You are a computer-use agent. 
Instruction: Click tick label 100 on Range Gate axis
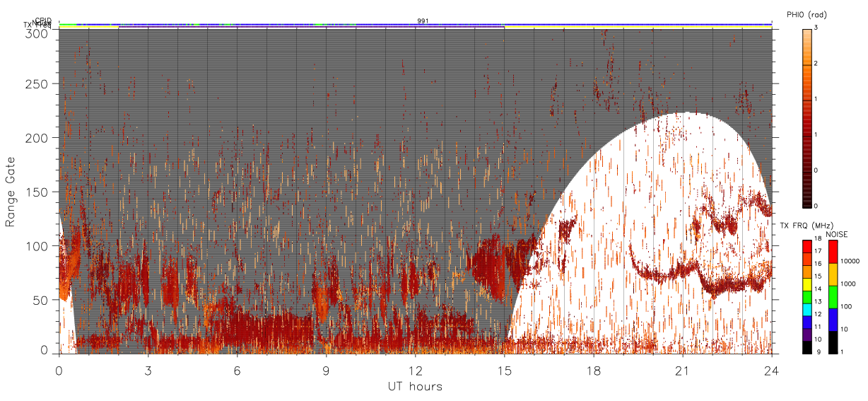(37, 245)
